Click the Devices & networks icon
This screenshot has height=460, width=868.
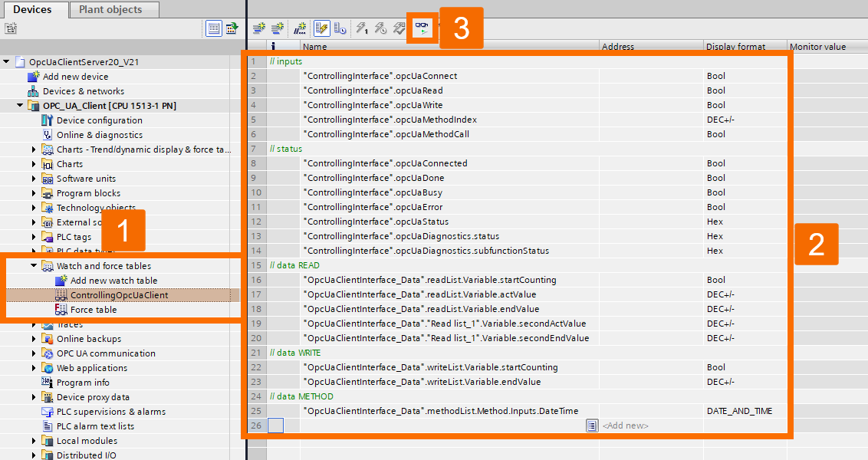34,90
